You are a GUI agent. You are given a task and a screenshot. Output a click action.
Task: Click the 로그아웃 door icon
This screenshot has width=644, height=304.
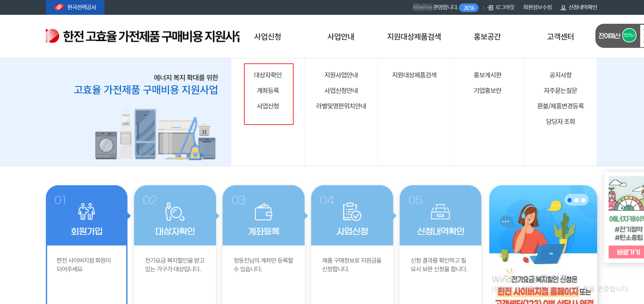pos(490,8)
